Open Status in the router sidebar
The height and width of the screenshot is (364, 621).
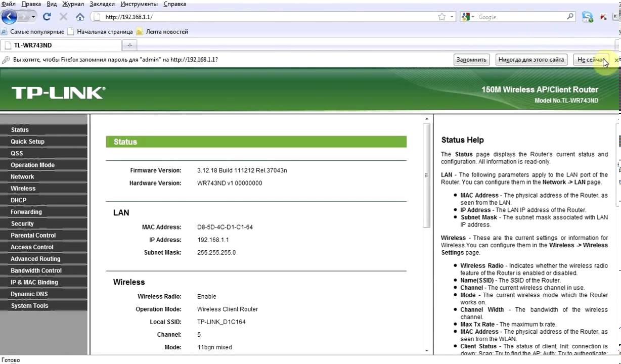point(43,130)
